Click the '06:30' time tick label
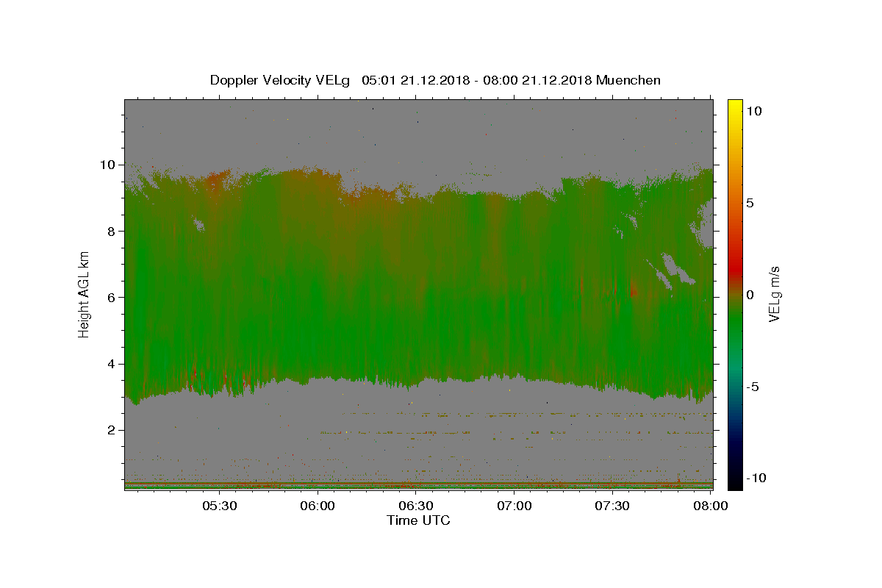 click(416, 506)
